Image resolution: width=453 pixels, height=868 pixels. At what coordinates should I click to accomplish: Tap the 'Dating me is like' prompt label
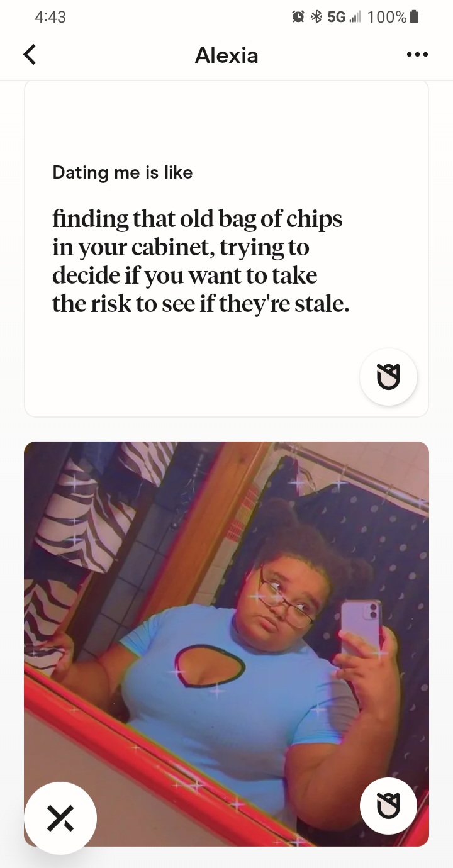click(x=123, y=172)
